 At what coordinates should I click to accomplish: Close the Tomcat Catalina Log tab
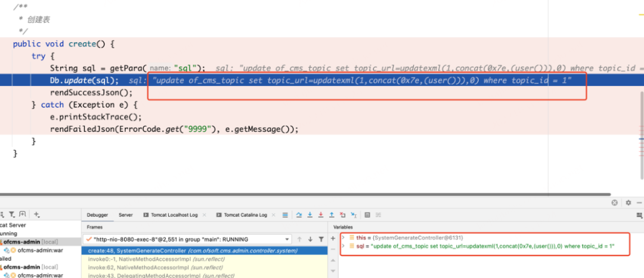point(274,215)
